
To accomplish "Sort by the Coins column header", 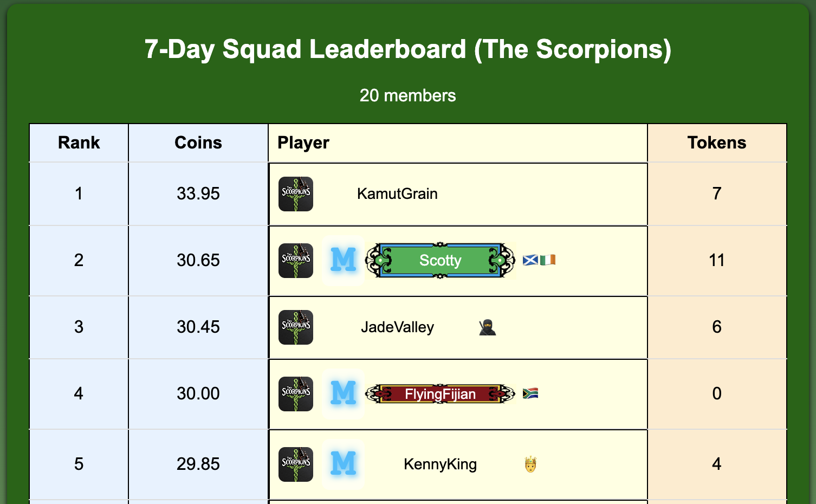I will point(198,143).
